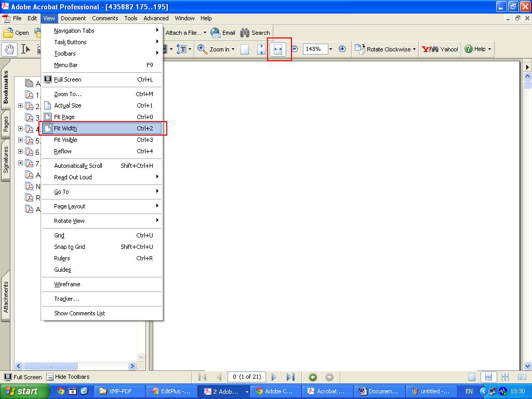Open the Yahoo! toolbar button

point(440,49)
